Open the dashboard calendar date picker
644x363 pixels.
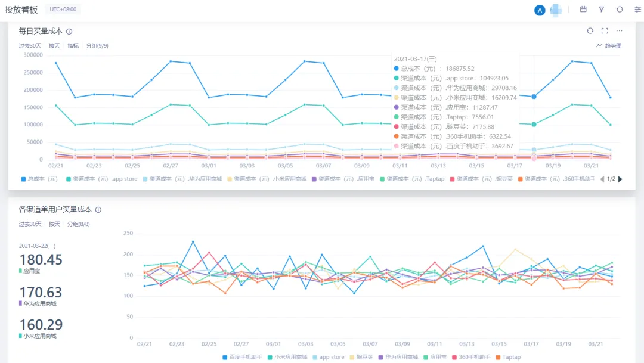coord(583,10)
